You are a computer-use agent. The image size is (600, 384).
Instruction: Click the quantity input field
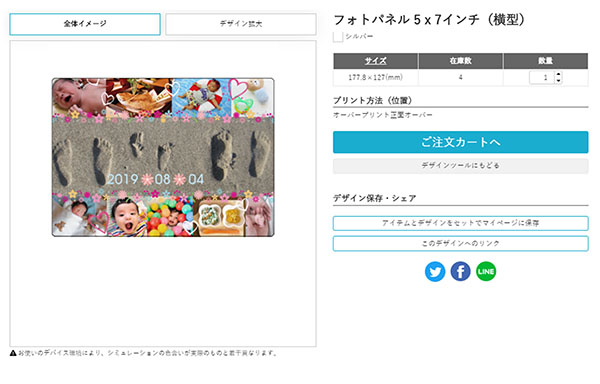point(541,78)
